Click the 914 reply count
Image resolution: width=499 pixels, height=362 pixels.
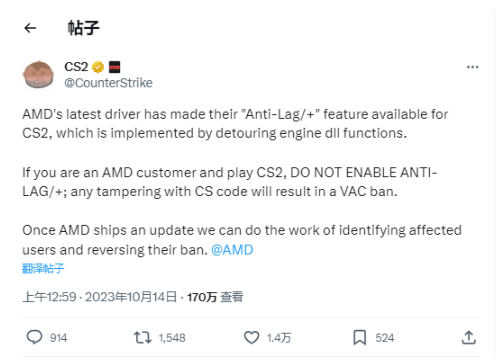[58, 338]
